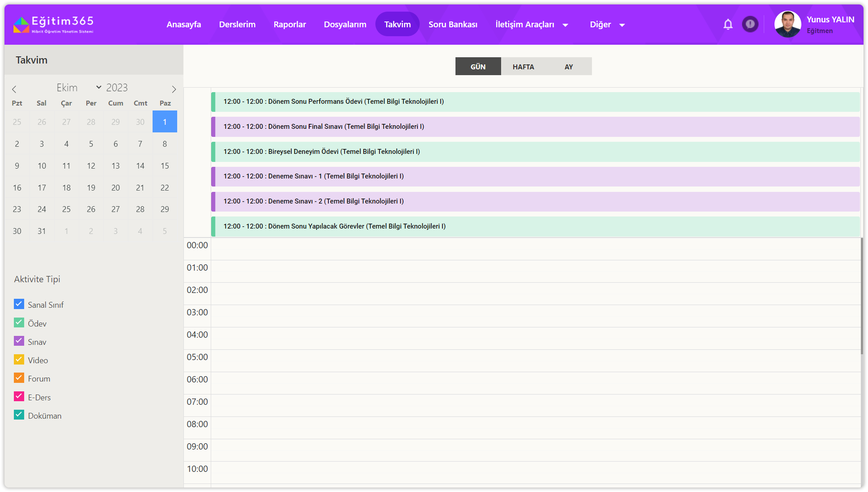Open Dönem Sonu Yapılacak Görevler event
This screenshot has height=492, width=868.
point(536,226)
